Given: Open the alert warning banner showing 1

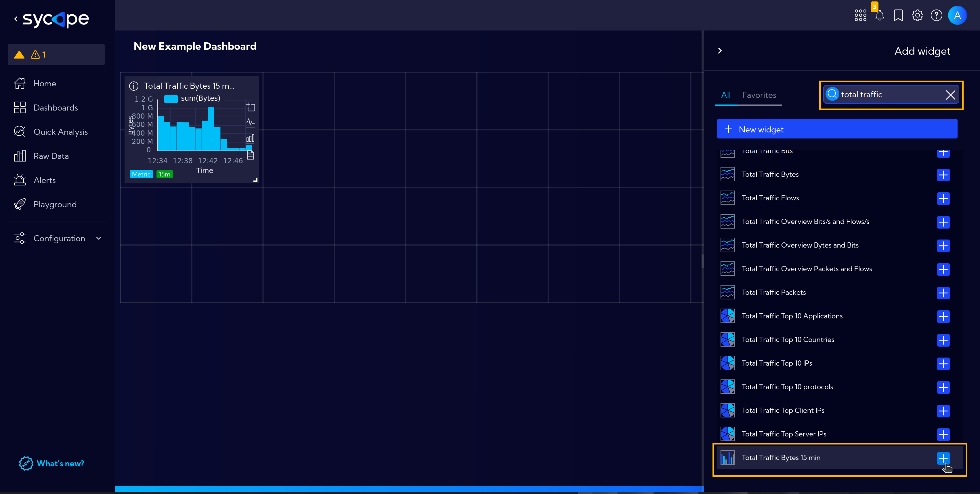Looking at the screenshot, I should coord(56,54).
